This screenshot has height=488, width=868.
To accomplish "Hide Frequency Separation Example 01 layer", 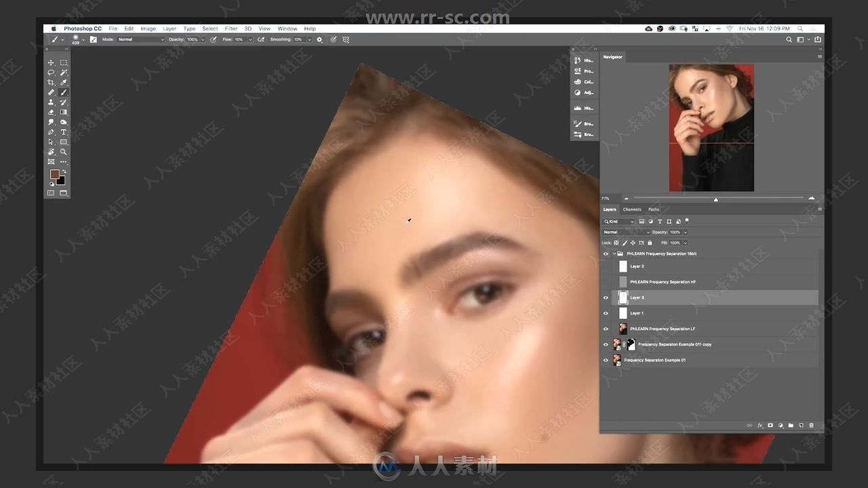I will tap(606, 360).
